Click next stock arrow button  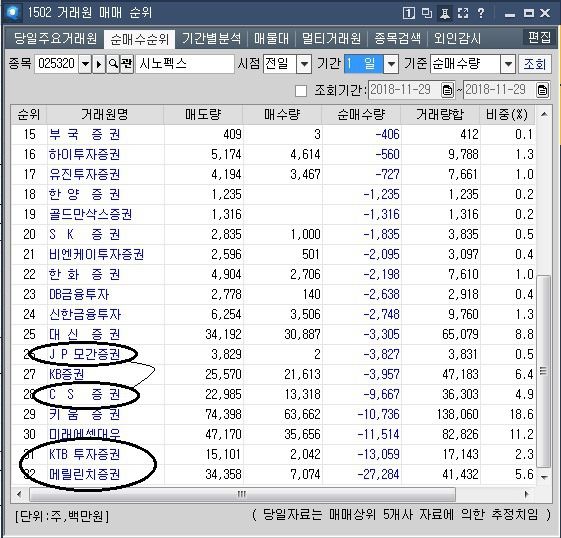pyautogui.click(x=99, y=64)
